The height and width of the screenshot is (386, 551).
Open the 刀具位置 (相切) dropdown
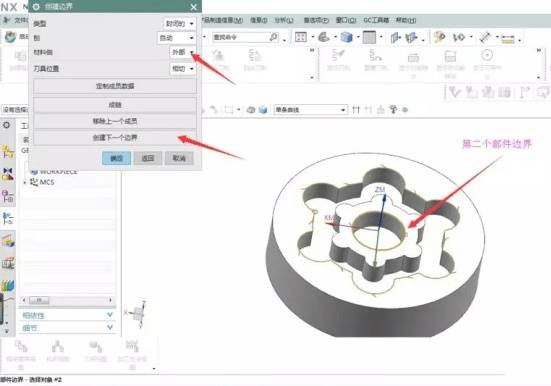pyautogui.click(x=182, y=69)
